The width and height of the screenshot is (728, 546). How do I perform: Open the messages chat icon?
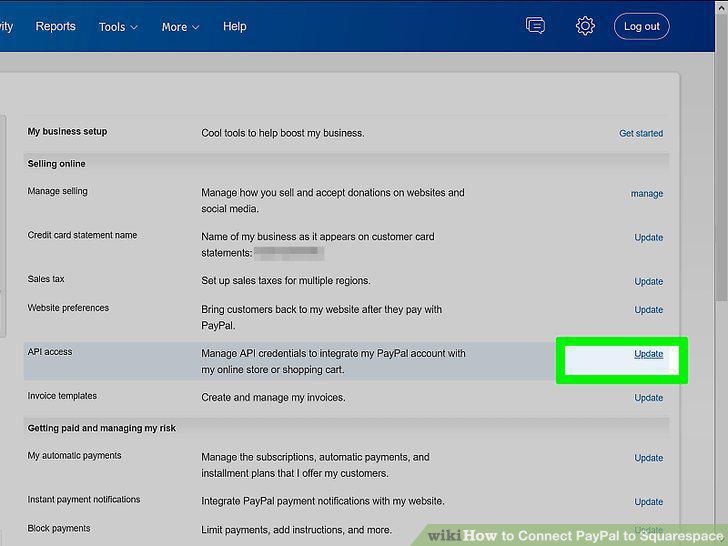[x=535, y=26]
